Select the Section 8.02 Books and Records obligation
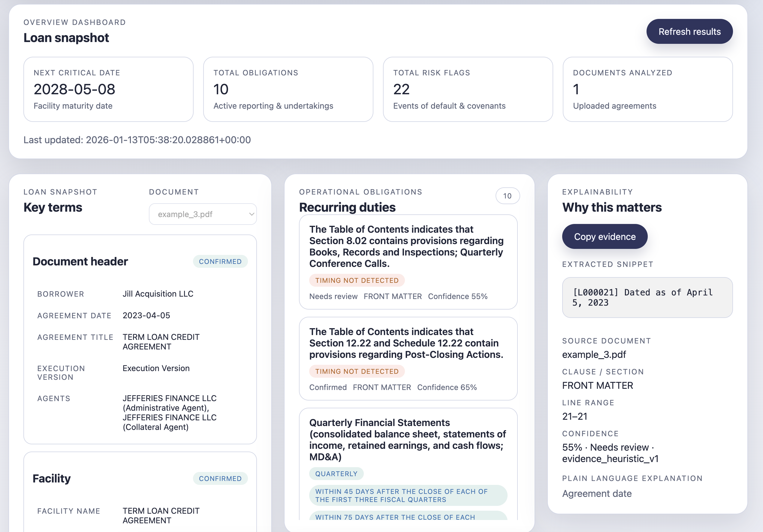The image size is (763, 532). coord(408,246)
